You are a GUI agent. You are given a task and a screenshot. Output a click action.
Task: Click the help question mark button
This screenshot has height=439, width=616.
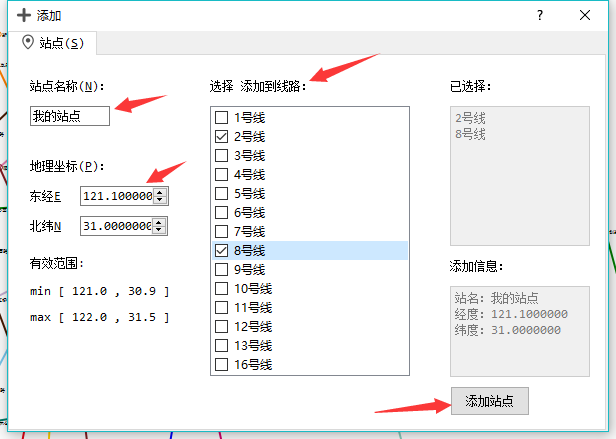(x=540, y=15)
